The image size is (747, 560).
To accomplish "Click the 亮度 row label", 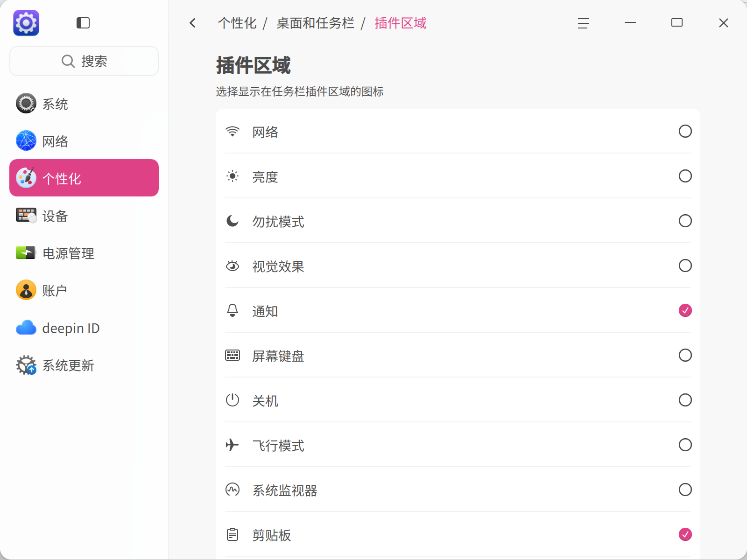I will 265,176.
